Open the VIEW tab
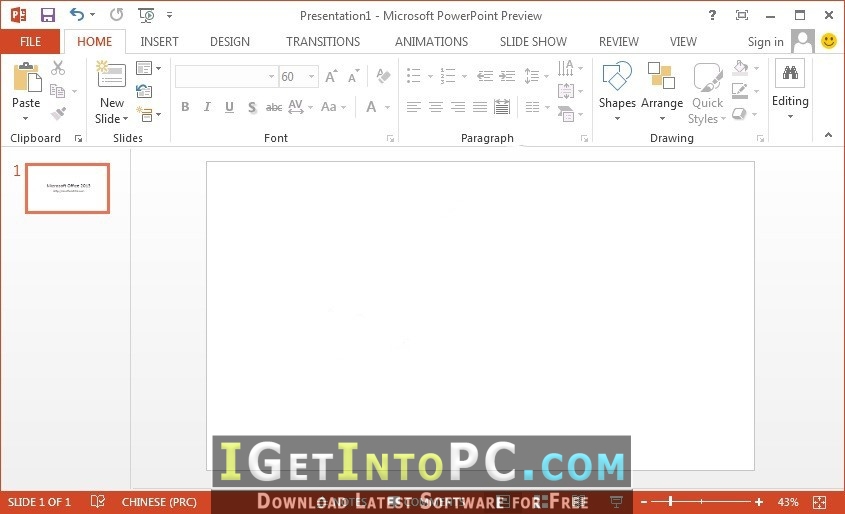The width and height of the screenshot is (845, 514). pos(683,41)
